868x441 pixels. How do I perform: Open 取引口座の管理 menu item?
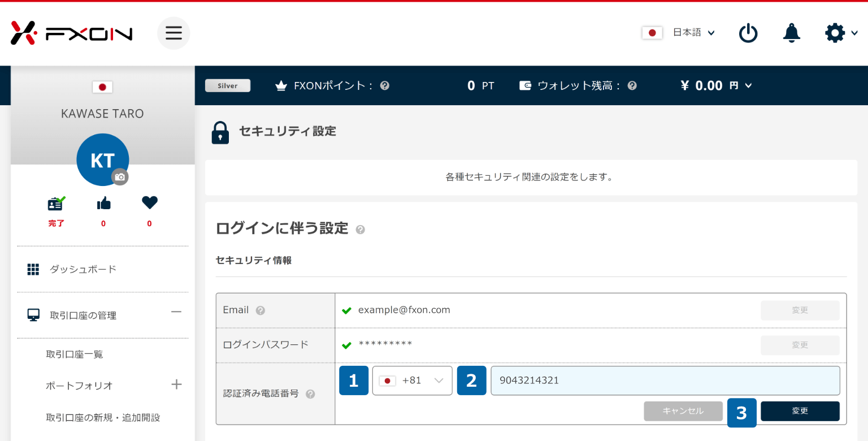pyautogui.click(x=83, y=315)
